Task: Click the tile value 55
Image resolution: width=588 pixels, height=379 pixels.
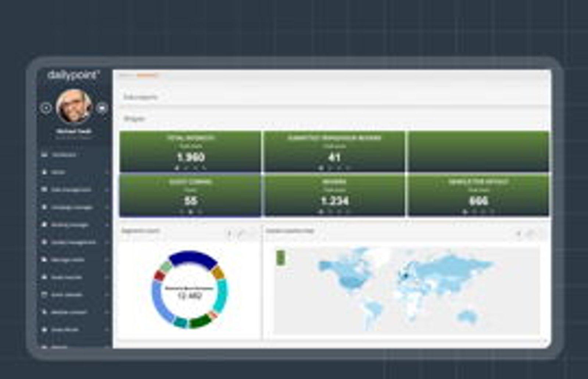Action: point(190,201)
